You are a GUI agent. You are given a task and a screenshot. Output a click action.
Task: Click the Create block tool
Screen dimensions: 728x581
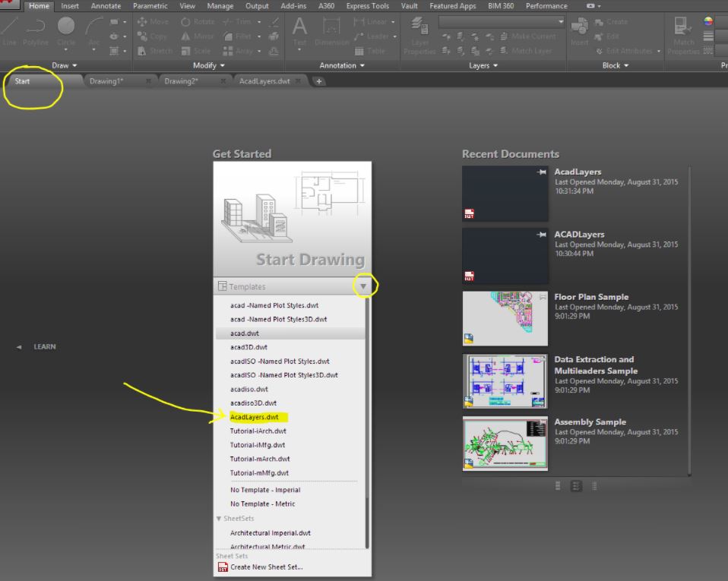click(x=611, y=22)
